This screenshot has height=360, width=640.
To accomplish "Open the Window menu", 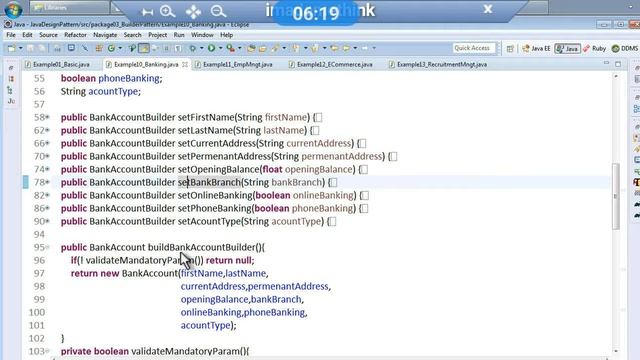I will (202, 35).
